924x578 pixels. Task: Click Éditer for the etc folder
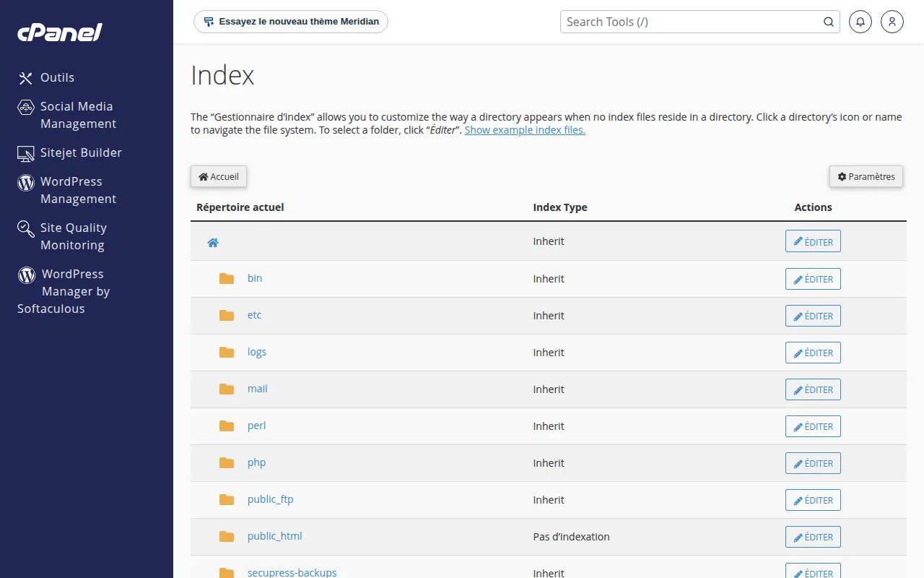pos(813,316)
